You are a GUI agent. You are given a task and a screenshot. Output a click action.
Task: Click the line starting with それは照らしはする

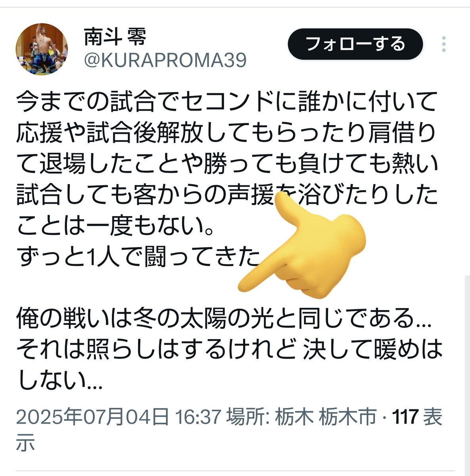(x=229, y=349)
